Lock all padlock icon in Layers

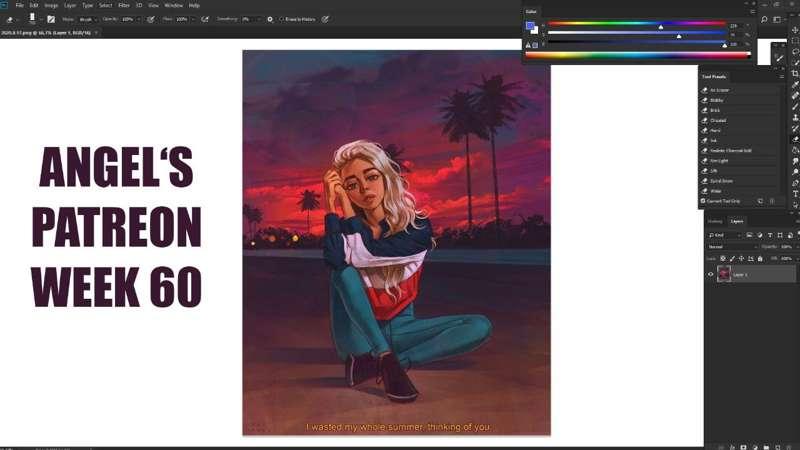760,259
